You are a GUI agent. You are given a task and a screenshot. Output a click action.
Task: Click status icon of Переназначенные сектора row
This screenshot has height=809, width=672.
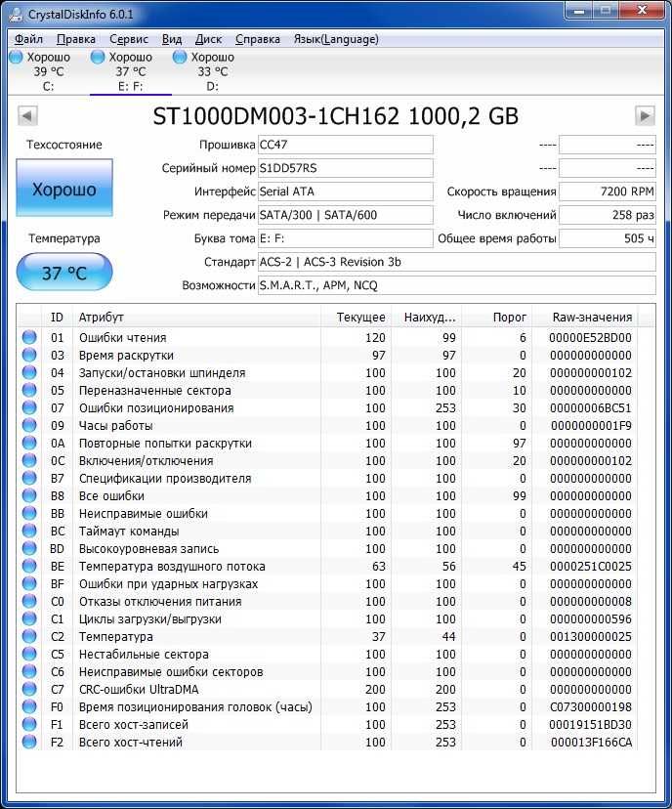click(x=29, y=390)
